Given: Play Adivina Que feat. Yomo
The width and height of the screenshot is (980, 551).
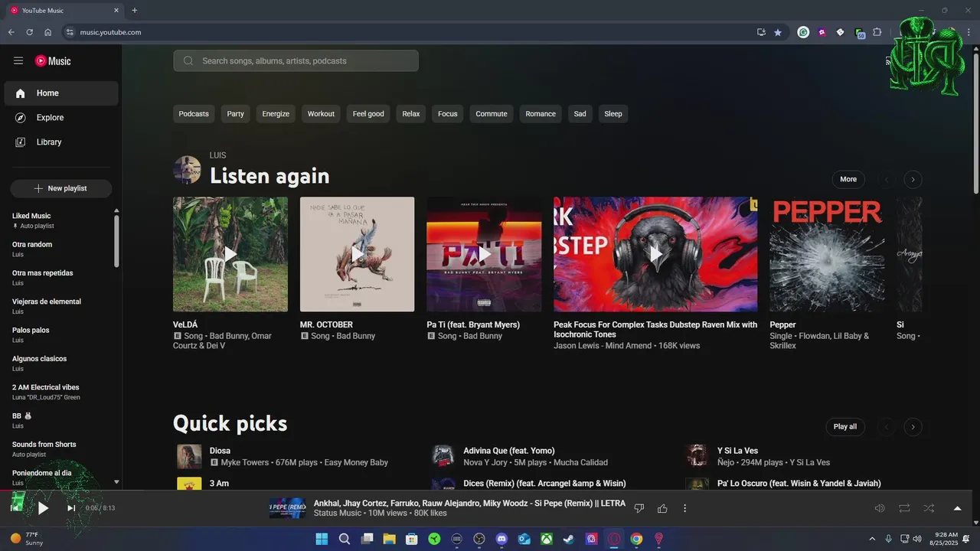Looking at the screenshot, I should [443, 457].
